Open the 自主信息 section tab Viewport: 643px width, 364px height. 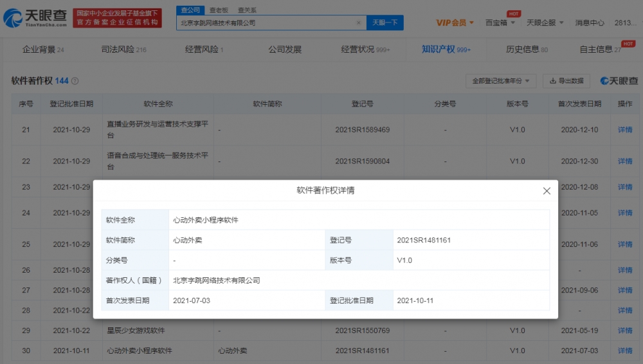tap(600, 50)
